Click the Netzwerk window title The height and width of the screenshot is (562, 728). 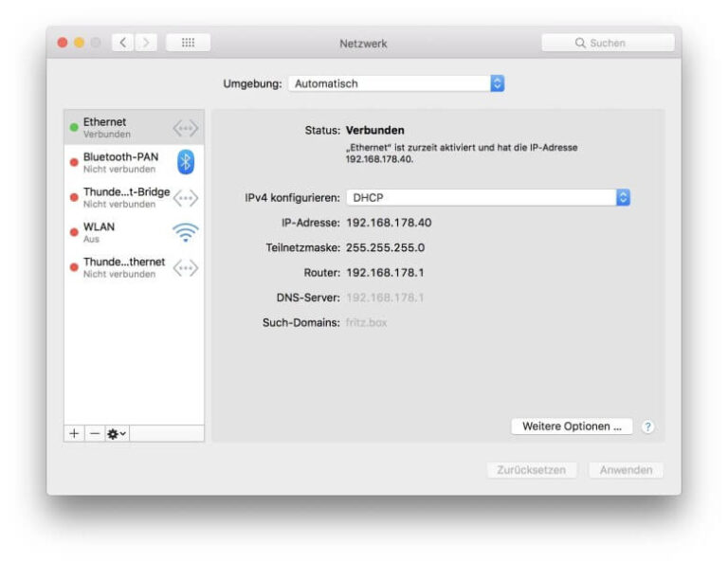tap(363, 44)
